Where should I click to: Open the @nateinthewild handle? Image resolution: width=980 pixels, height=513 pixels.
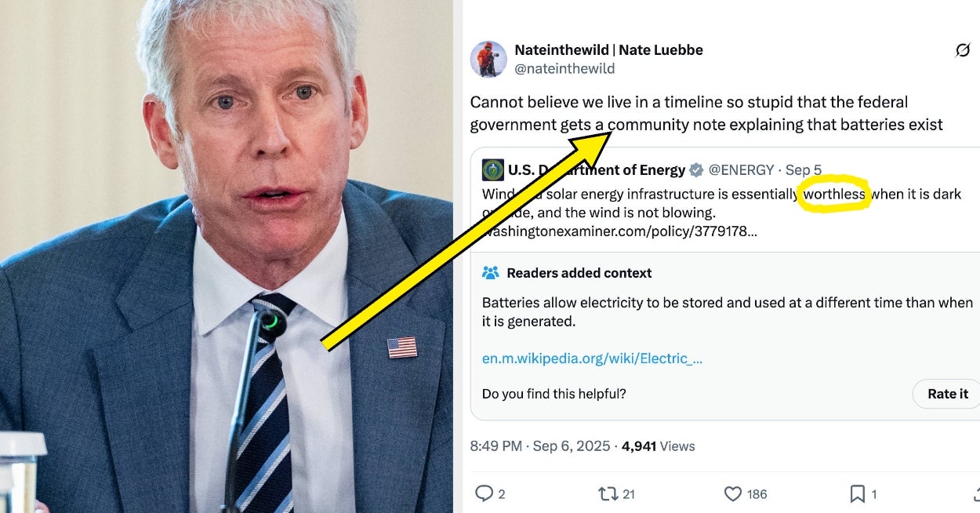coord(564,69)
